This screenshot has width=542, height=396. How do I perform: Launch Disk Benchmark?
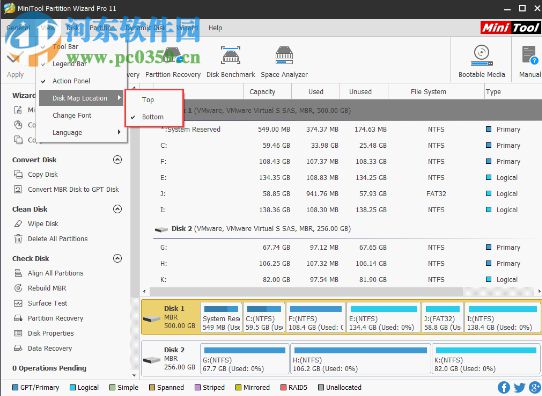point(231,62)
